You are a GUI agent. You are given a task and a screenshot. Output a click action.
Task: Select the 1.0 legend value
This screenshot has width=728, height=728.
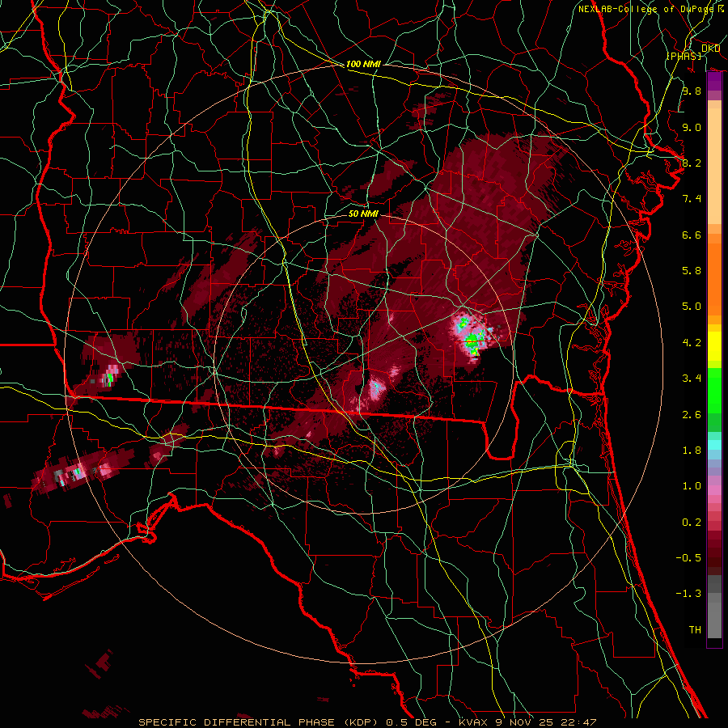pos(692,486)
